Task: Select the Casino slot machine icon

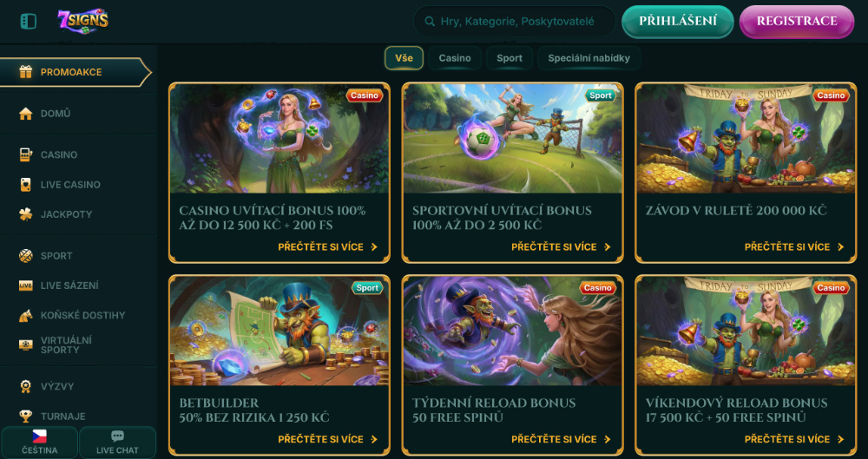Action: [x=25, y=154]
